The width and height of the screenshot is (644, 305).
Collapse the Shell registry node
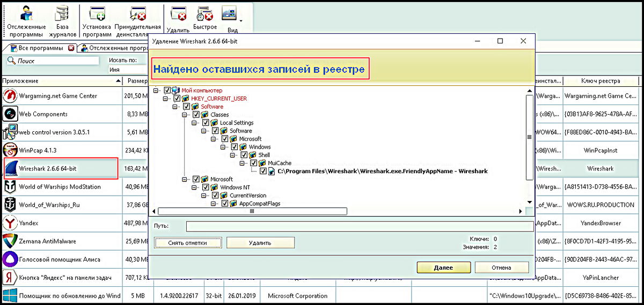click(x=233, y=155)
